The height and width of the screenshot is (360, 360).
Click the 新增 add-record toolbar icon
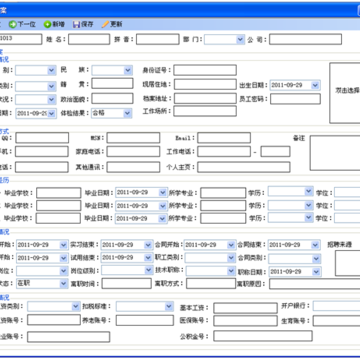[48, 24]
